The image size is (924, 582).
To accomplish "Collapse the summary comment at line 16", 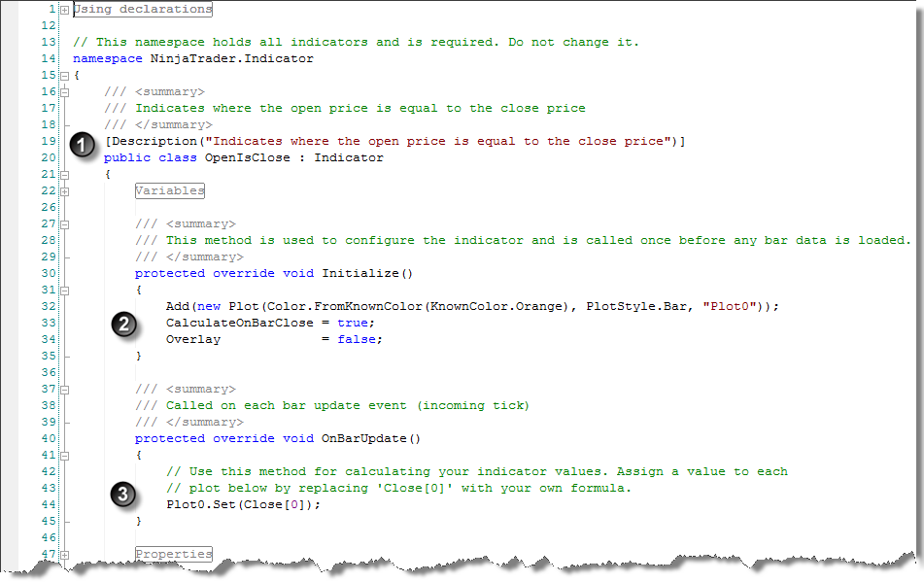I will click(65, 92).
